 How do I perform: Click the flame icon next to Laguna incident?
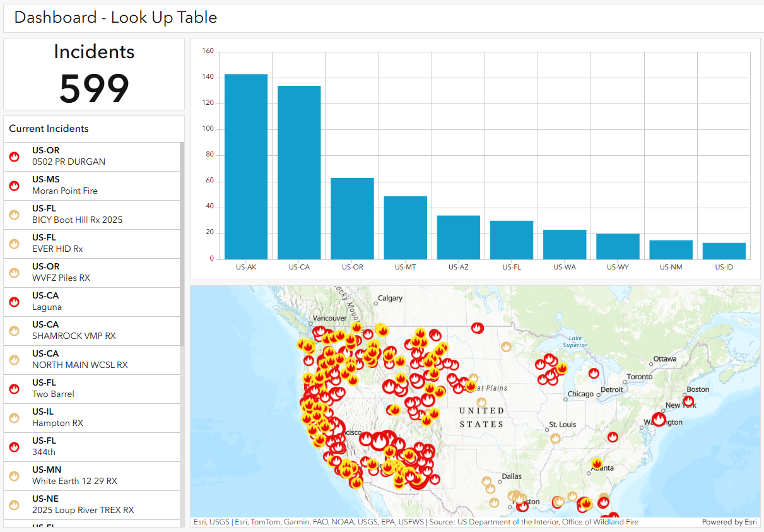point(14,301)
